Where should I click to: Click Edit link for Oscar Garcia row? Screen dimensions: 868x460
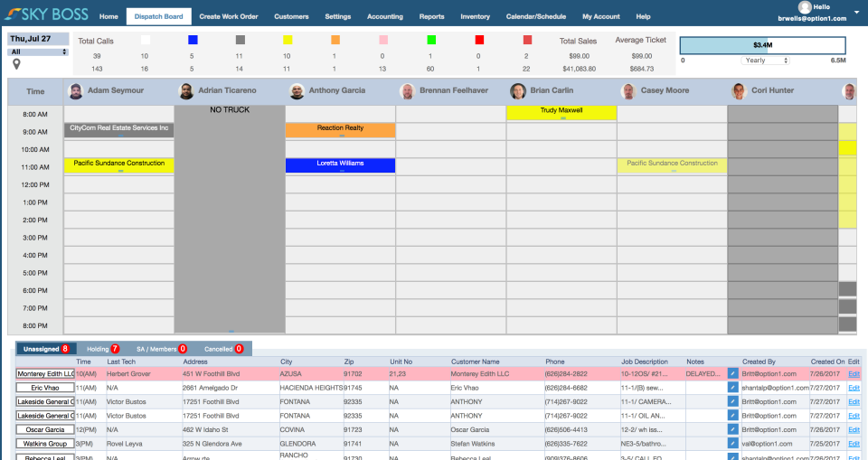(854, 430)
